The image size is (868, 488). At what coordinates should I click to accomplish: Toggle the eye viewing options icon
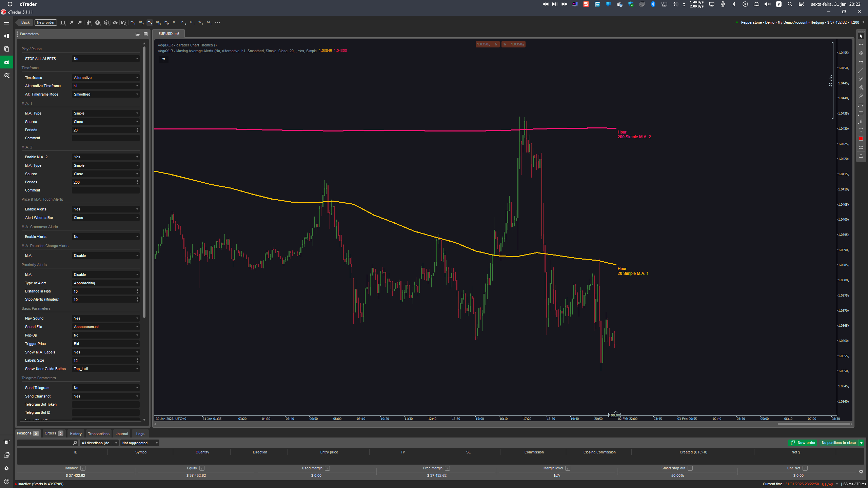coord(115,23)
